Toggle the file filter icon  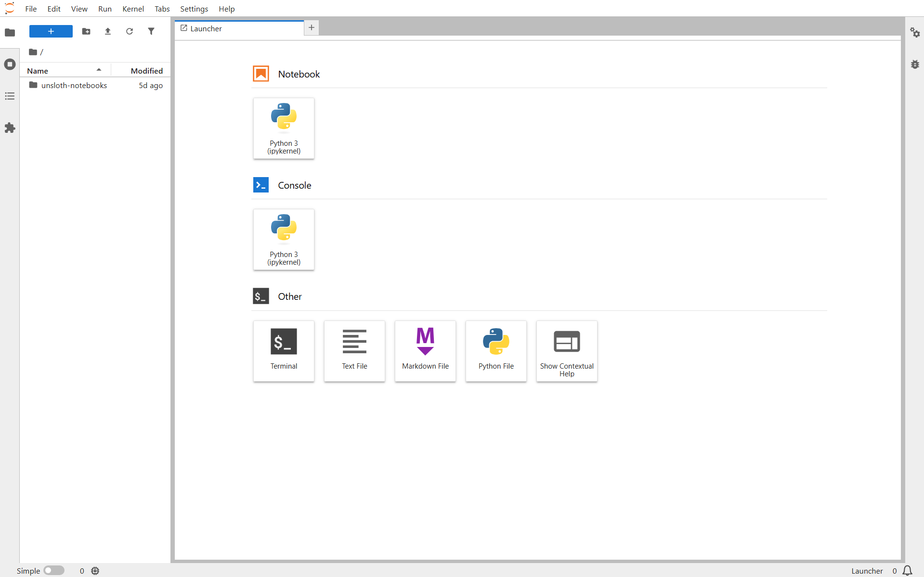151,31
